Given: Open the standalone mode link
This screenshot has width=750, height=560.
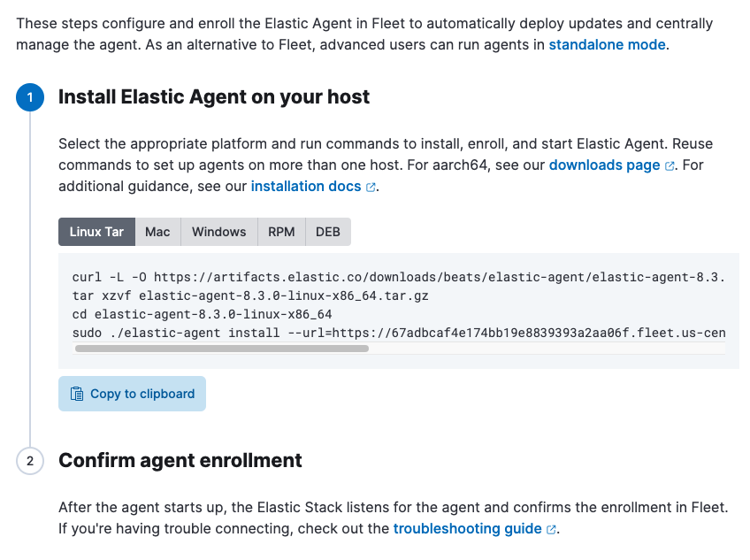Looking at the screenshot, I should coord(607,43).
